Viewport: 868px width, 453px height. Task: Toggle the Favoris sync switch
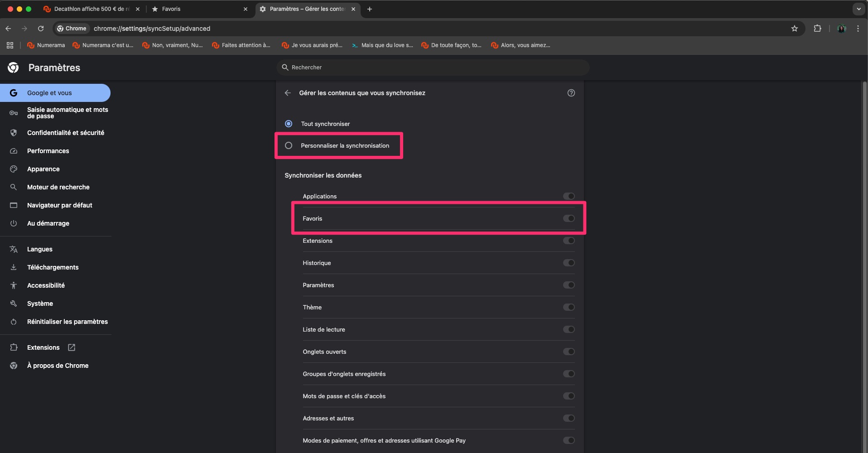point(569,218)
